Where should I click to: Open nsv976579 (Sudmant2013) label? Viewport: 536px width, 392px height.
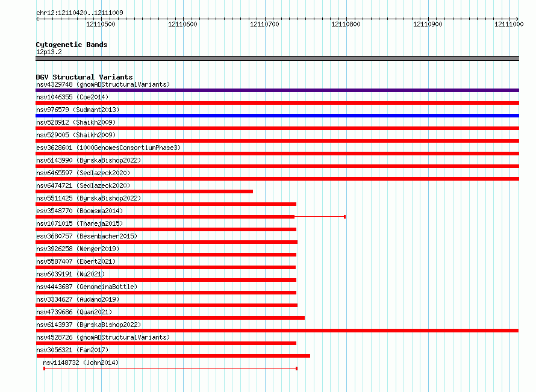click(78, 110)
